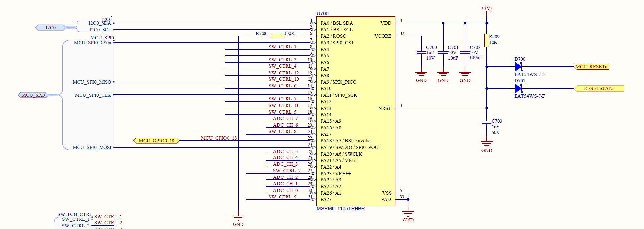Click pin name PA0 / BSL SDA
Viewport: 644px width, 229px height.
tap(337, 23)
